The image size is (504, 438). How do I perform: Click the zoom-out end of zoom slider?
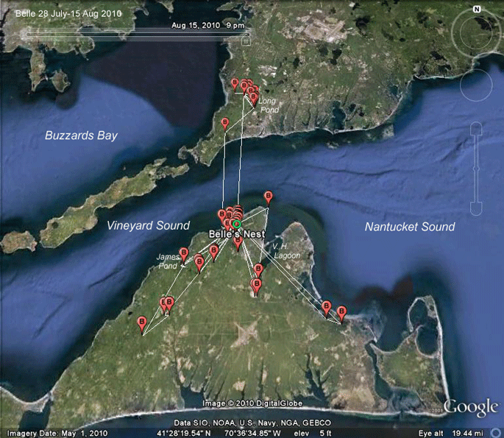[x=476, y=209]
